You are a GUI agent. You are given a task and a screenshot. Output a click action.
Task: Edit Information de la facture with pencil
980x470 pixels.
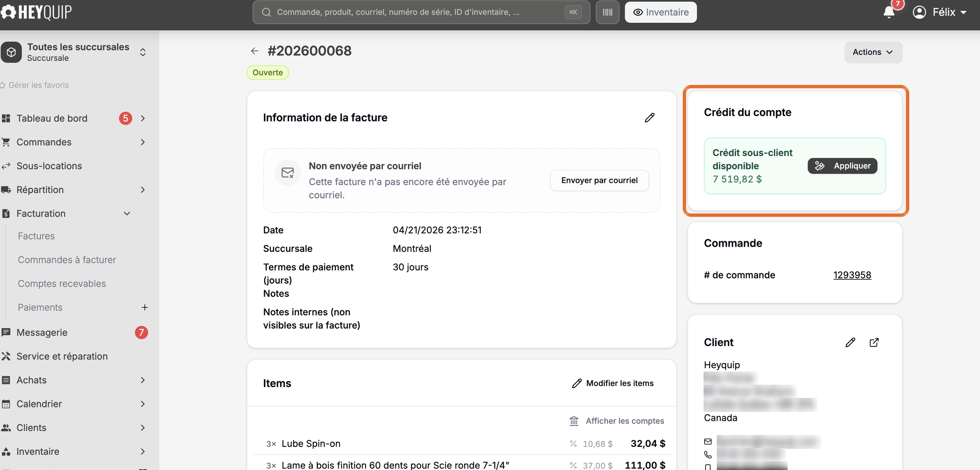click(649, 118)
